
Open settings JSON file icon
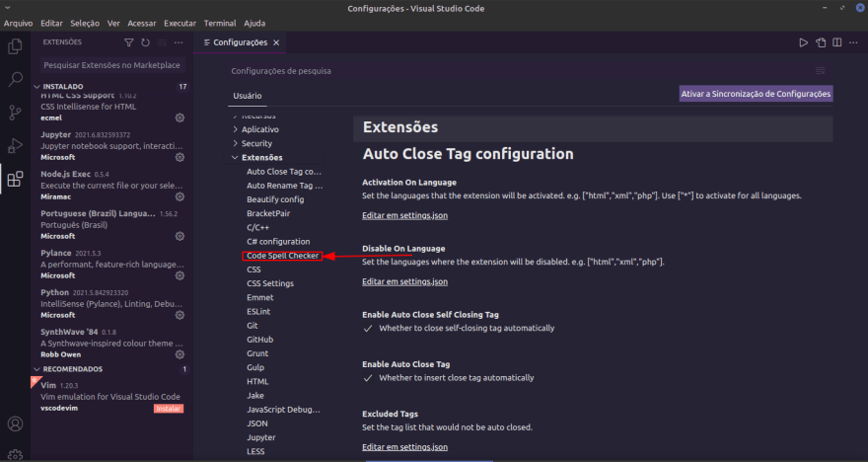(x=821, y=42)
